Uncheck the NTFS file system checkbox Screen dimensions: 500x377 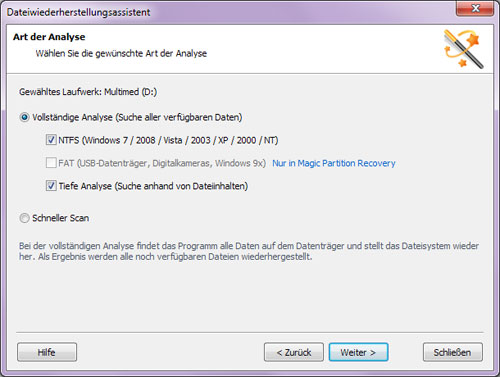coord(51,140)
